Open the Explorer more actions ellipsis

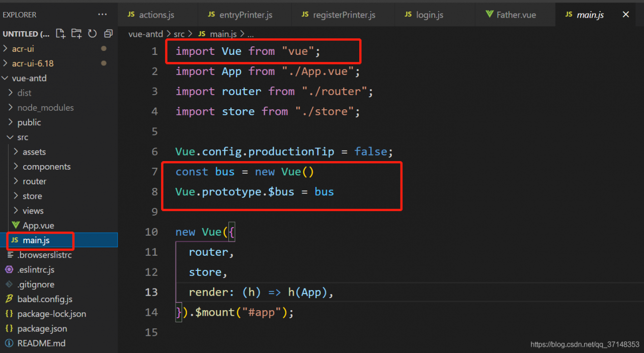pos(102,15)
